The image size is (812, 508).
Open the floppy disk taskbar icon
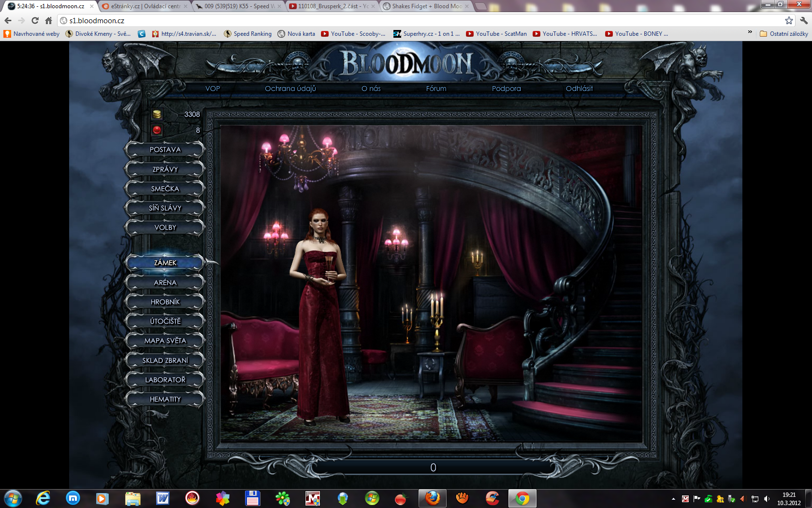[252, 498]
